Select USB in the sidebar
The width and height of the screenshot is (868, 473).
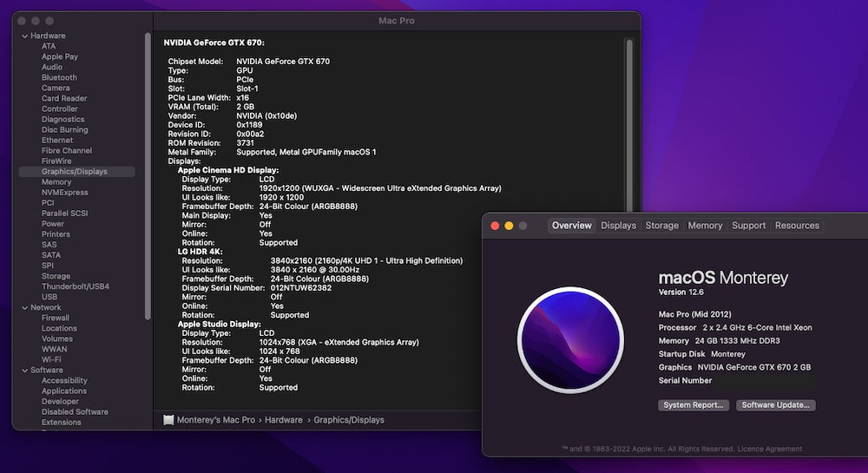(x=49, y=297)
